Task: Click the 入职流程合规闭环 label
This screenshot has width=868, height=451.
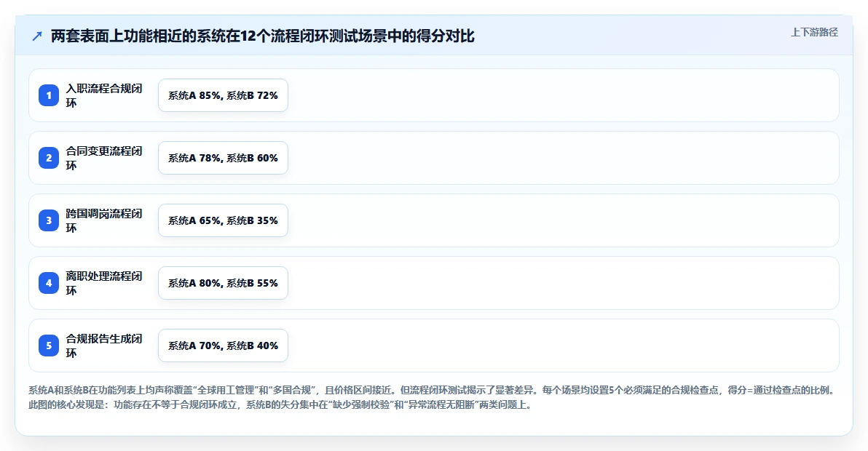Action: click(104, 95)
